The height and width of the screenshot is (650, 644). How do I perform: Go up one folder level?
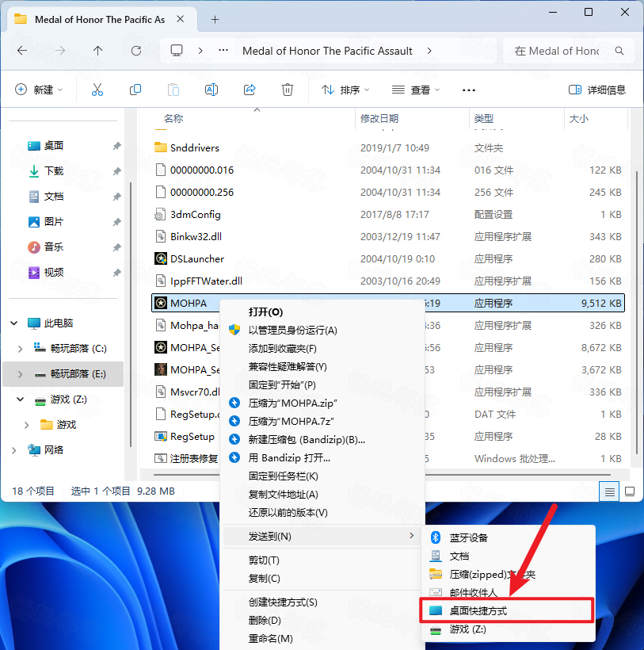[x=97, y=51]
